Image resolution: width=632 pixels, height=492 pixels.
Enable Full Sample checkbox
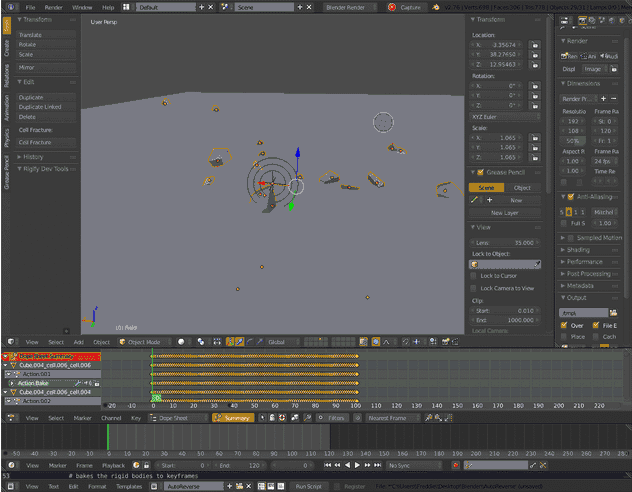point(564,223)
